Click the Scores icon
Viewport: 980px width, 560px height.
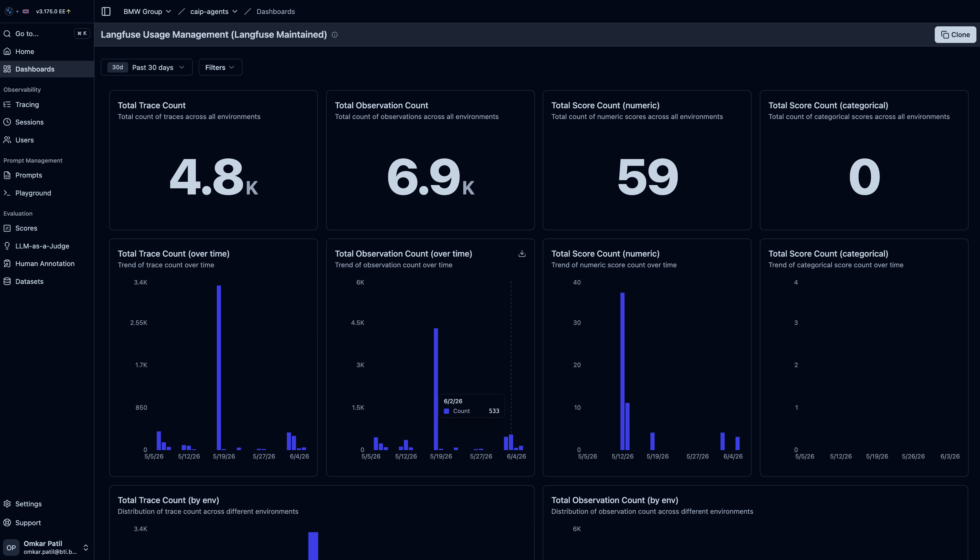pos(7,228)
